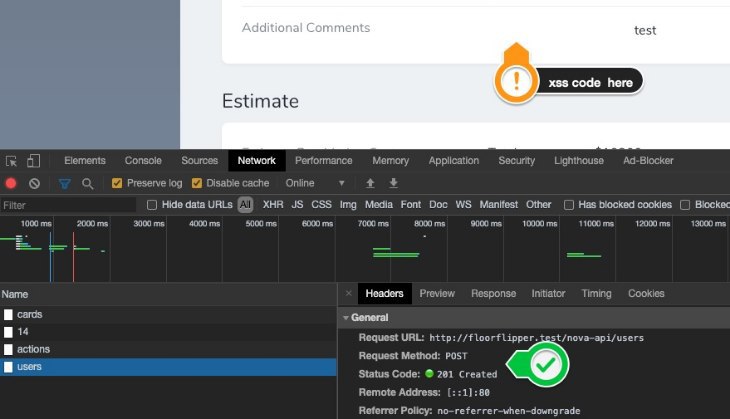Click the Request URL value
Viewport: 730px width, 419px height.
(536, 338)
